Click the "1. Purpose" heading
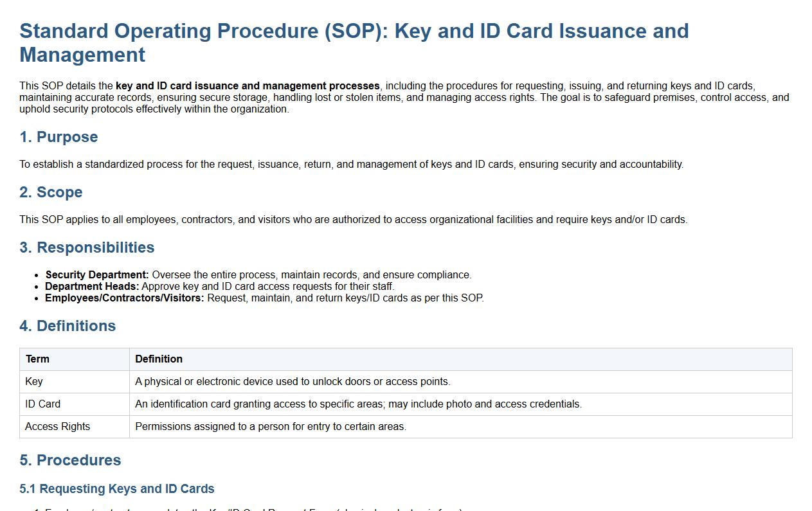Viewport: 812px width, 511px height. coord(59,137)
